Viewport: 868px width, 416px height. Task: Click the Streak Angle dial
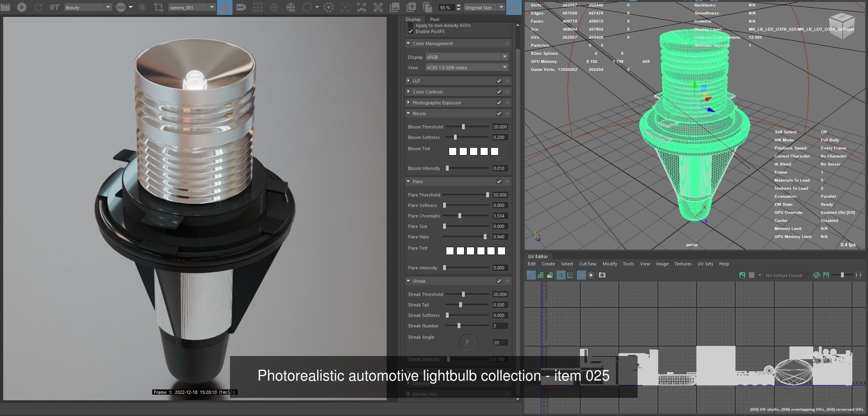[467, 342]
